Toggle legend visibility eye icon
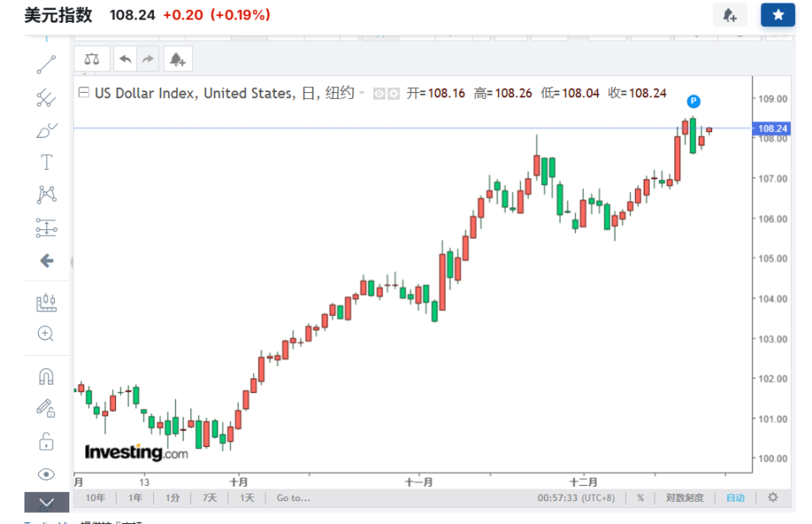Screen dimensions: 812x524 pyautogui.click(x=380, y=94)
